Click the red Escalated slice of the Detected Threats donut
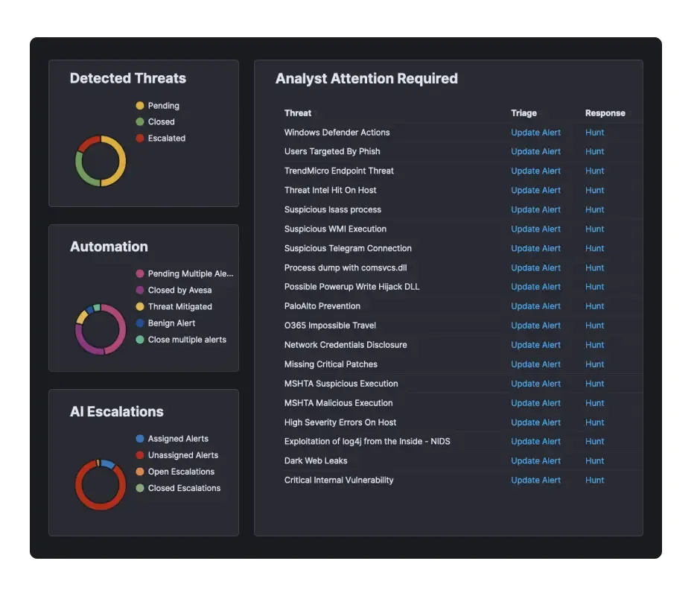The width and height of the screenshot is (700, 596). point(88,143)
